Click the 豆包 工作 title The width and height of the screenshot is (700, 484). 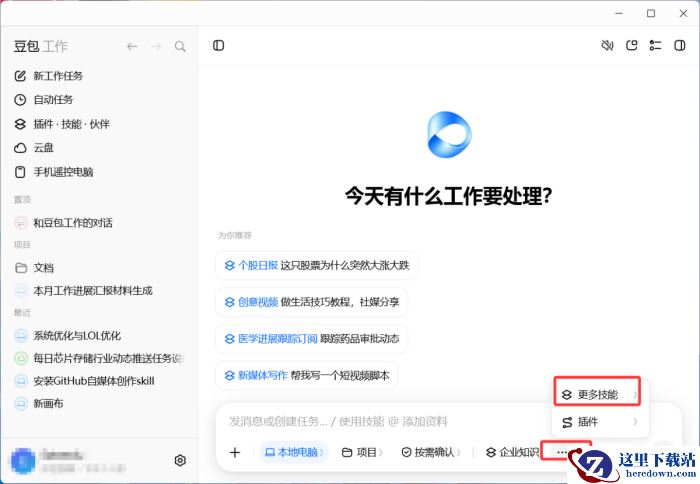(x=41, y=46)
